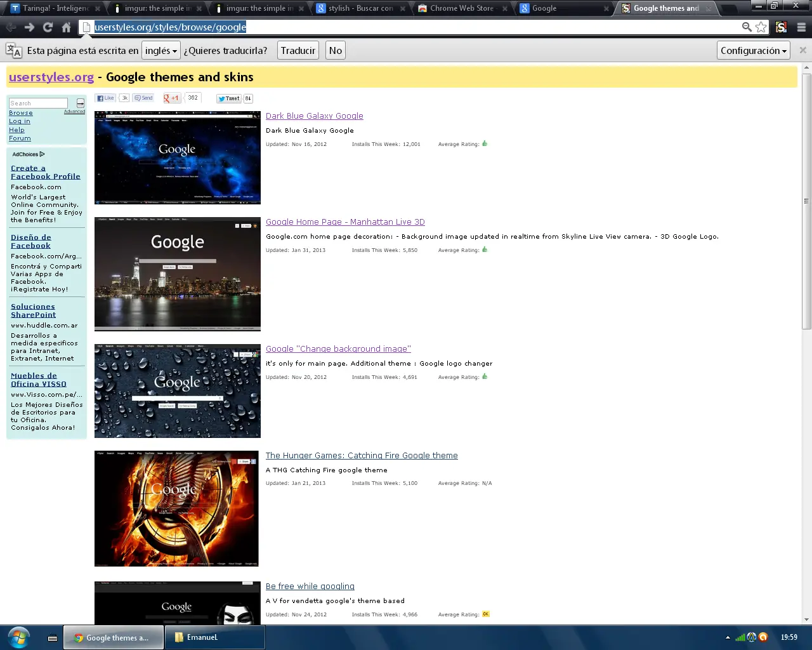
Task: Click the Tweet button
Action: pyautogui.click(x=229, y=98)
